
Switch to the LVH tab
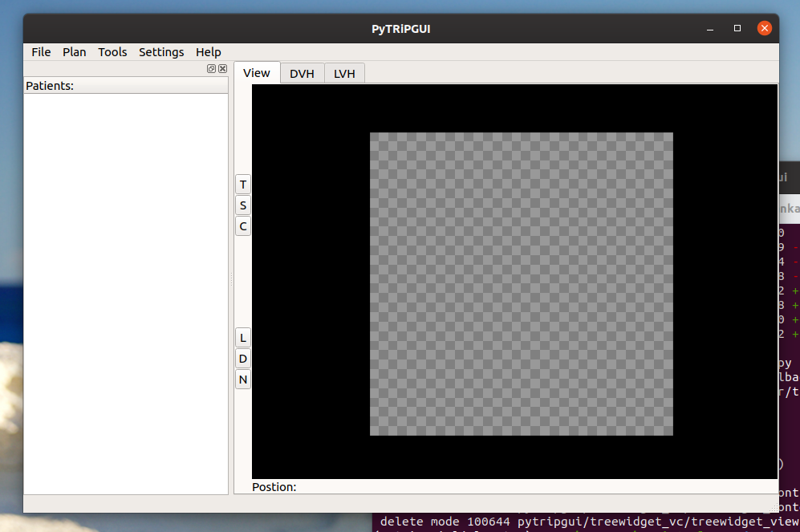tap(344, 73)
